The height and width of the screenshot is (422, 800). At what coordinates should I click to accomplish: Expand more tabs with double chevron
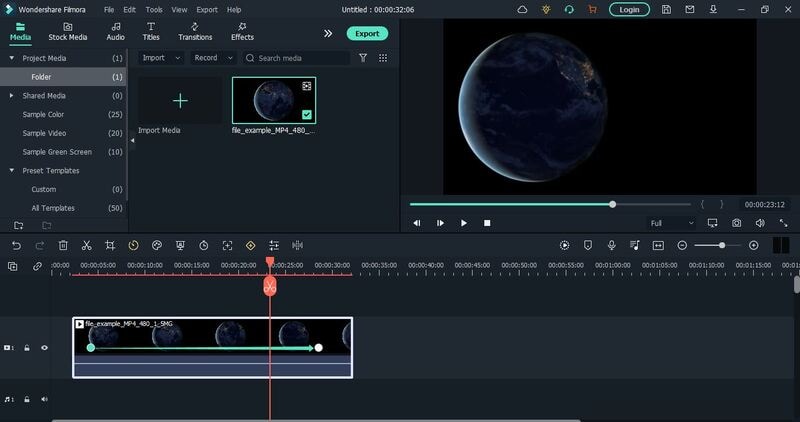328,33
